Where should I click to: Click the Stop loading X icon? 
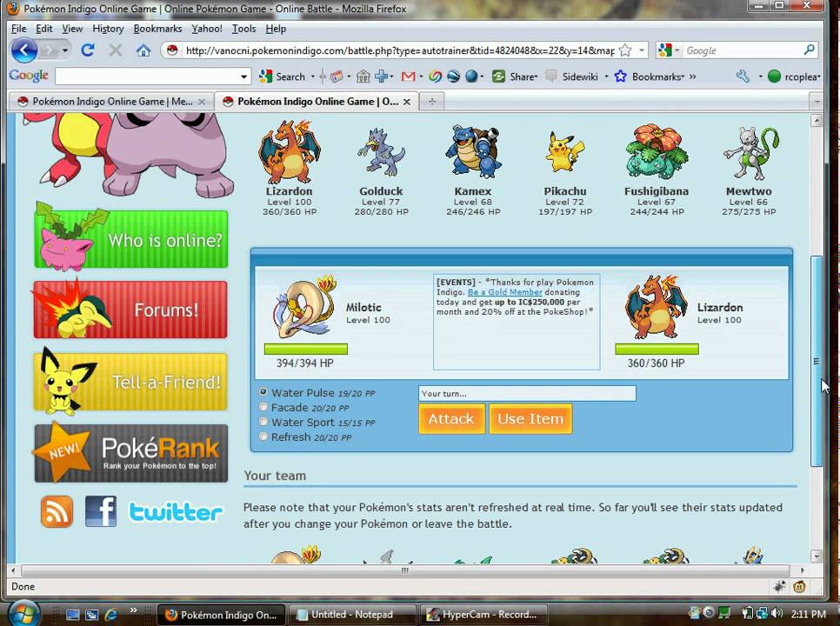[115, 50]
